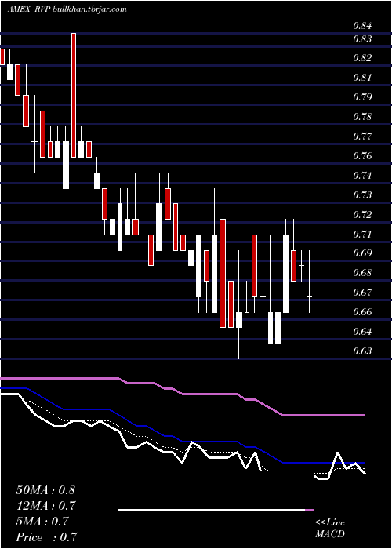Click inside the Live MACD indicator box

pos(216,510)
